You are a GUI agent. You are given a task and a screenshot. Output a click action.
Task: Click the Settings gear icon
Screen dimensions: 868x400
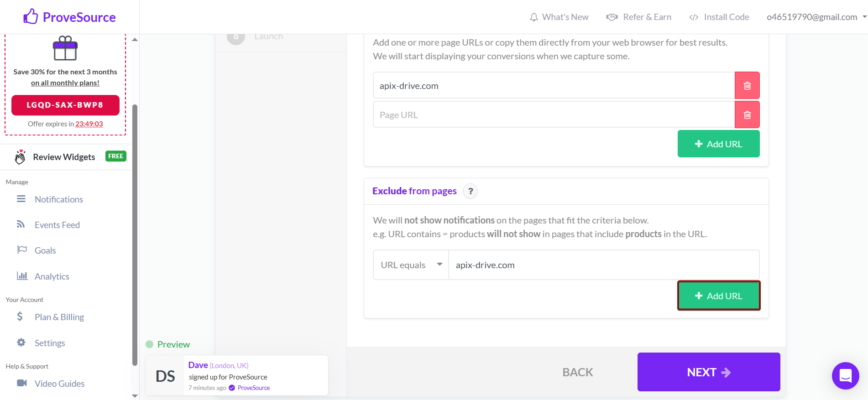(x=21, y=343)
